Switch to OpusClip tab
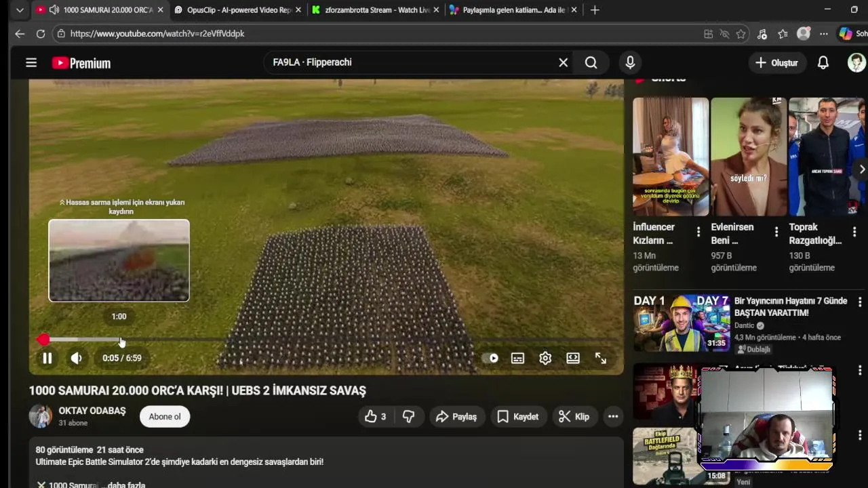The height and width of the screenshot is (488, 868). [239, 10]
